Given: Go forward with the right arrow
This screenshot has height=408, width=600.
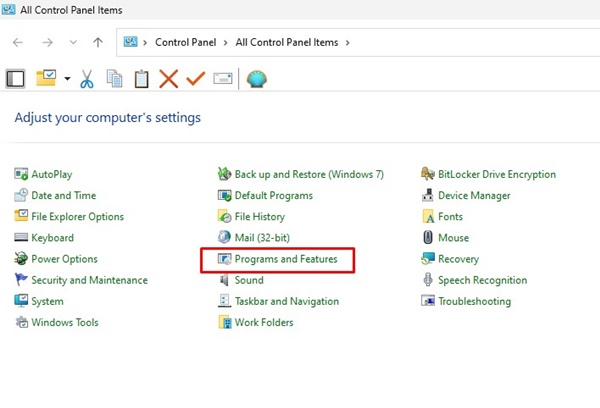Looking at the screenshot, I should point(47,42).
